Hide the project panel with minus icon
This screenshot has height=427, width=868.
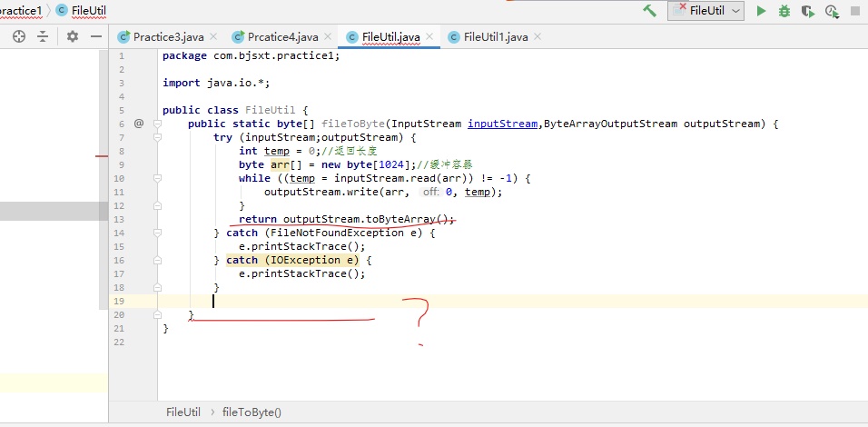[x=96, y=36]
